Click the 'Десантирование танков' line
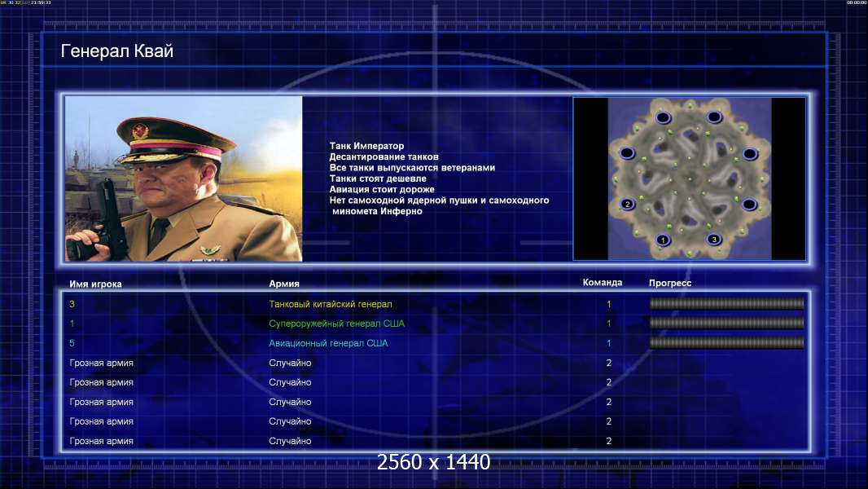This screenshot has height=489, width=868. coord(384,156)
